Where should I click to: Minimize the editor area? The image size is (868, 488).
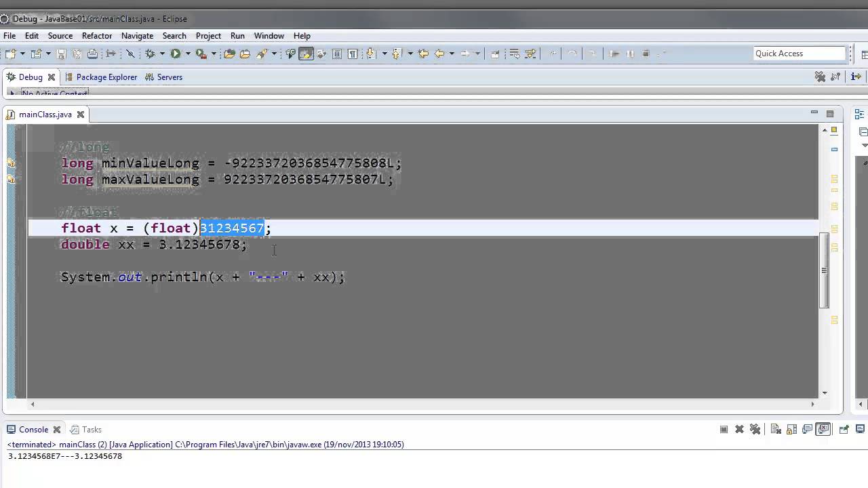[814, 113]
